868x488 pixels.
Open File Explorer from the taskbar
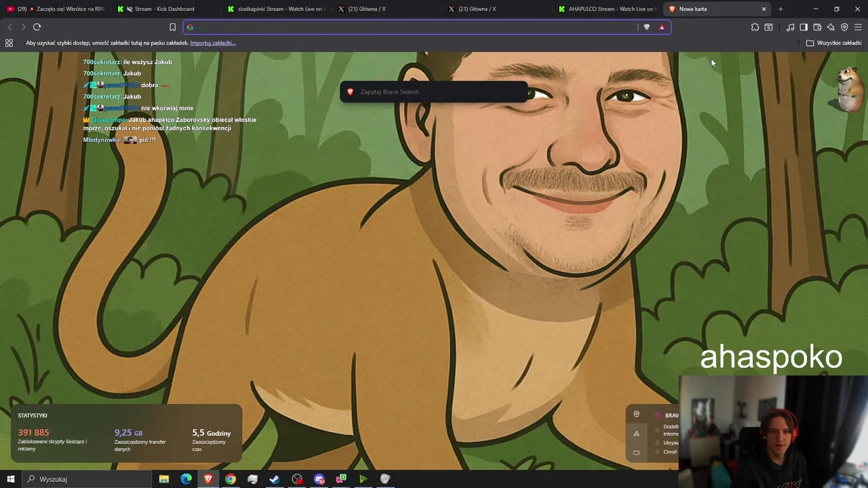(164, 479)
